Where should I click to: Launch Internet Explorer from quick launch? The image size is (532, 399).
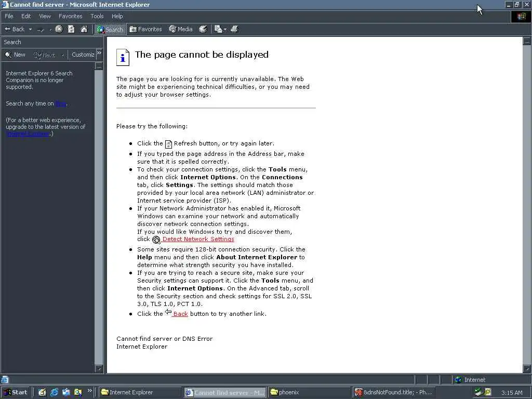54,392
